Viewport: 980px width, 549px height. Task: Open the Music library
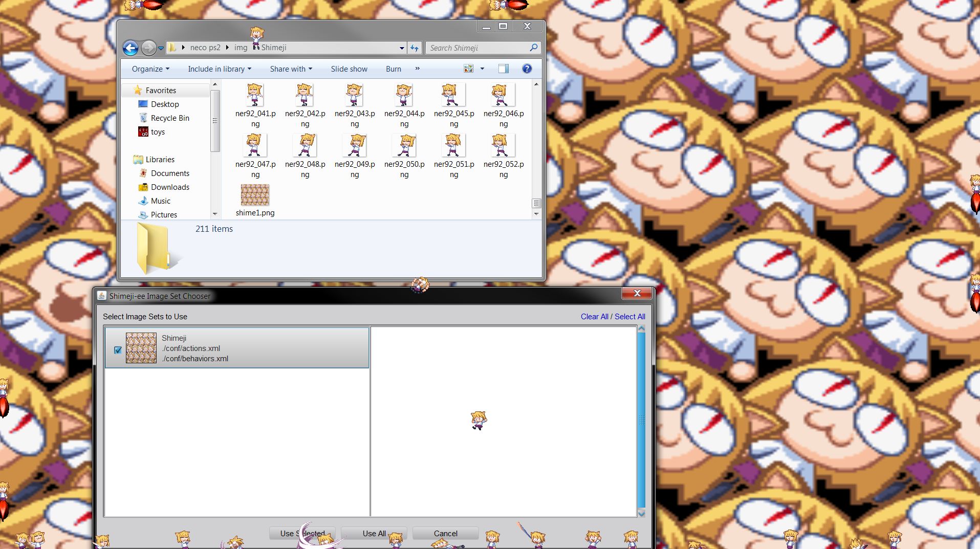click(x=160, y=201)
